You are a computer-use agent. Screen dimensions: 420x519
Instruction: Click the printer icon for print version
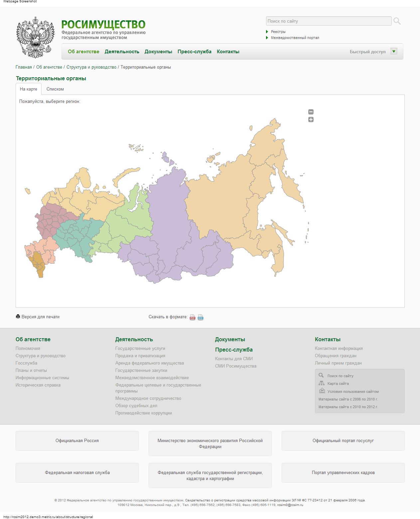18,317
